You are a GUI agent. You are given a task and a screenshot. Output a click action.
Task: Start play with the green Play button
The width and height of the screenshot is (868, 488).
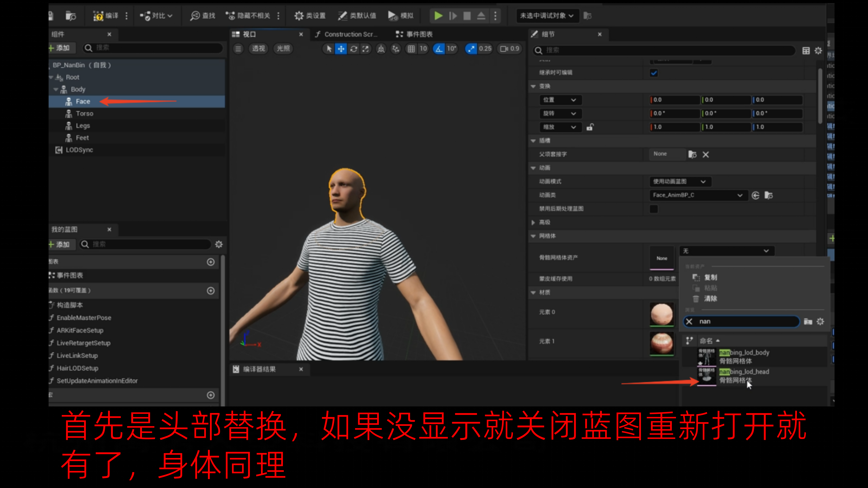pos(438,16)
